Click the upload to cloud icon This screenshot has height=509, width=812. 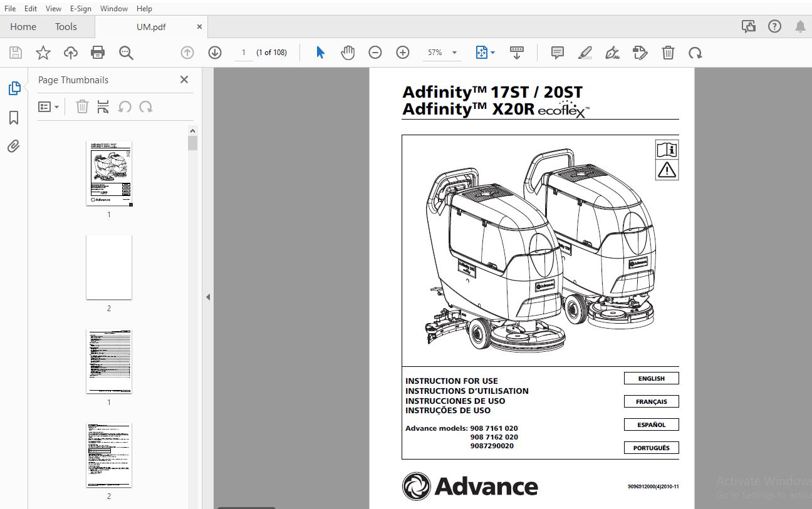[71, 53]
